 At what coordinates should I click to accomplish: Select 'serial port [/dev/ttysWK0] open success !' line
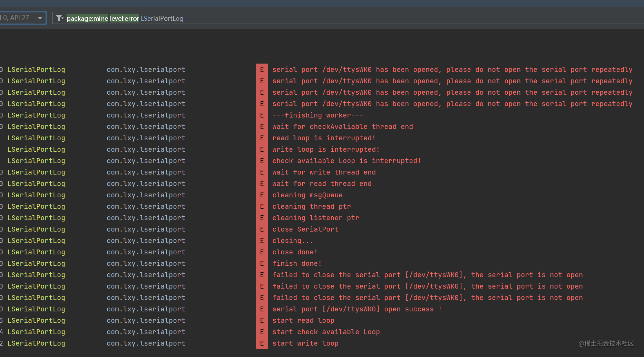[x=357, y=309]
